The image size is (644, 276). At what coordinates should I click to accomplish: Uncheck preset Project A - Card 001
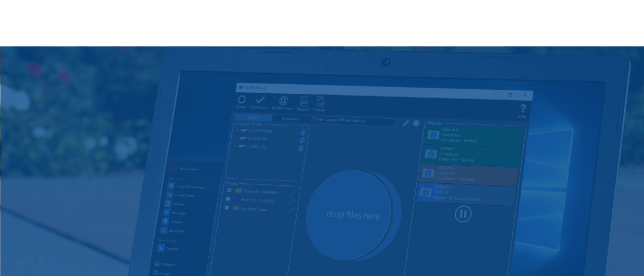(x=229, y=190)
